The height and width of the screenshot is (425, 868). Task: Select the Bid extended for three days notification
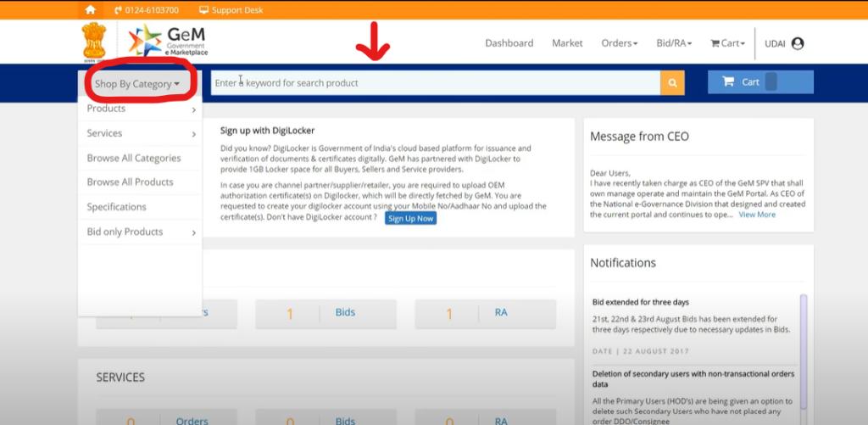641,302
